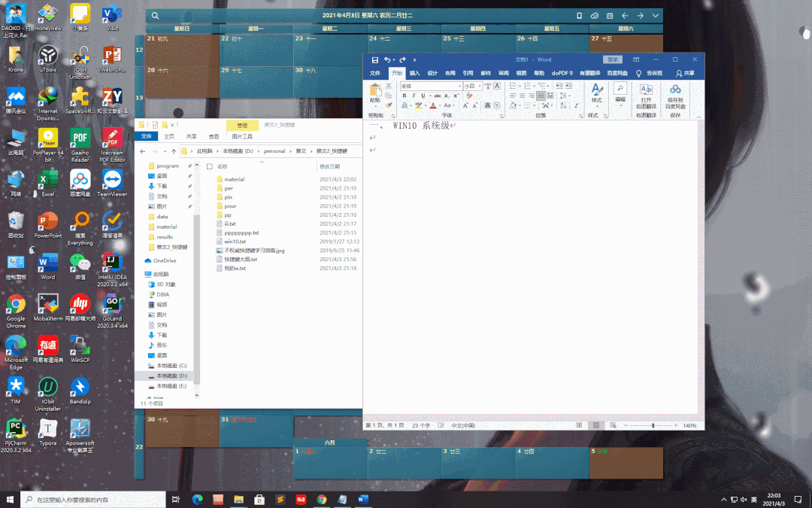This screenshot has width=812, height=508.
Task: Switch Word to print layout view
Action: coord(596,425)
